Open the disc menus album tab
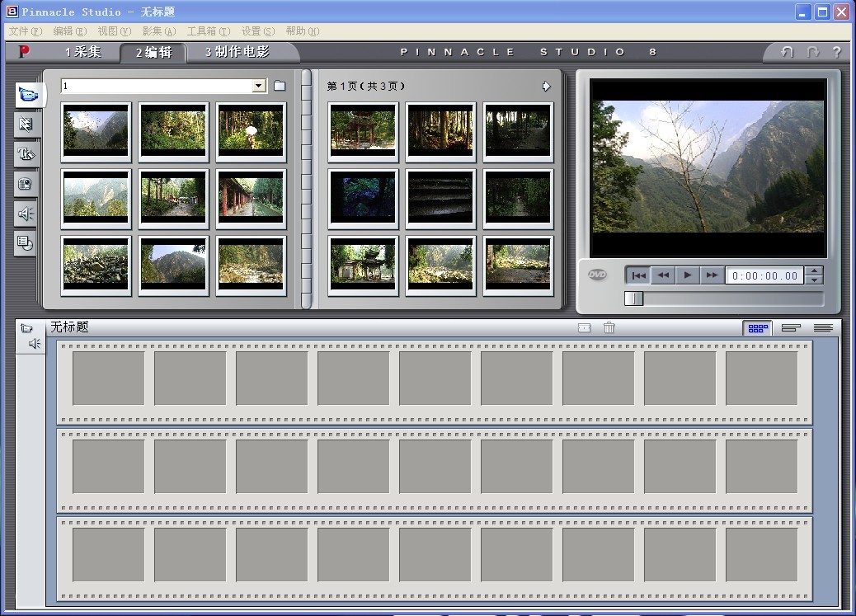Screen dimensions: 856x616 (26, 242)
